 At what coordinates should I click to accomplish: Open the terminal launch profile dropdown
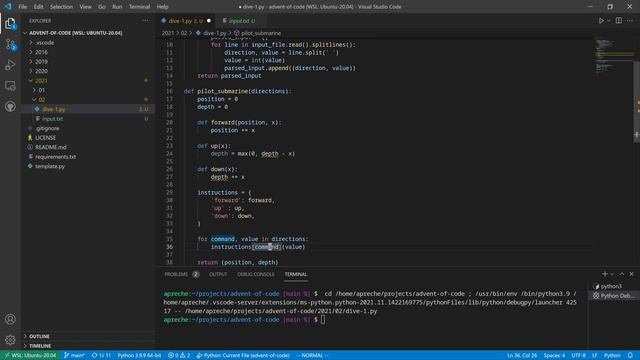pos(612,274)
